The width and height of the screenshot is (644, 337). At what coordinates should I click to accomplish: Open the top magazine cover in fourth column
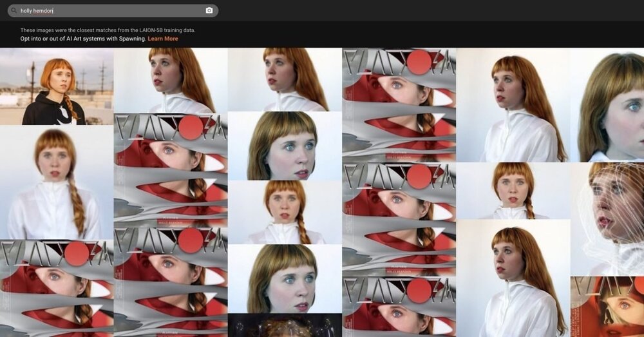tap(399, 104)
